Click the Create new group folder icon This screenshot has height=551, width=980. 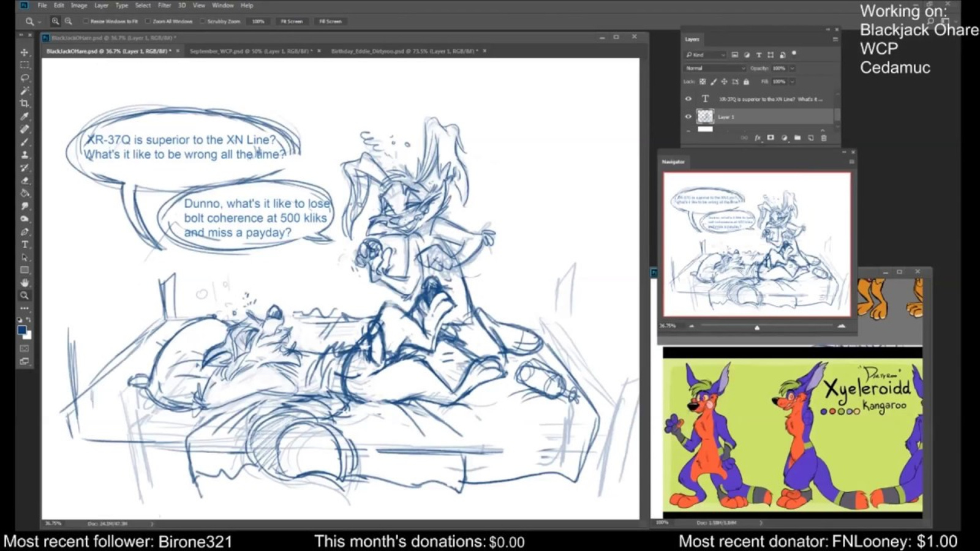pos(797,138)
